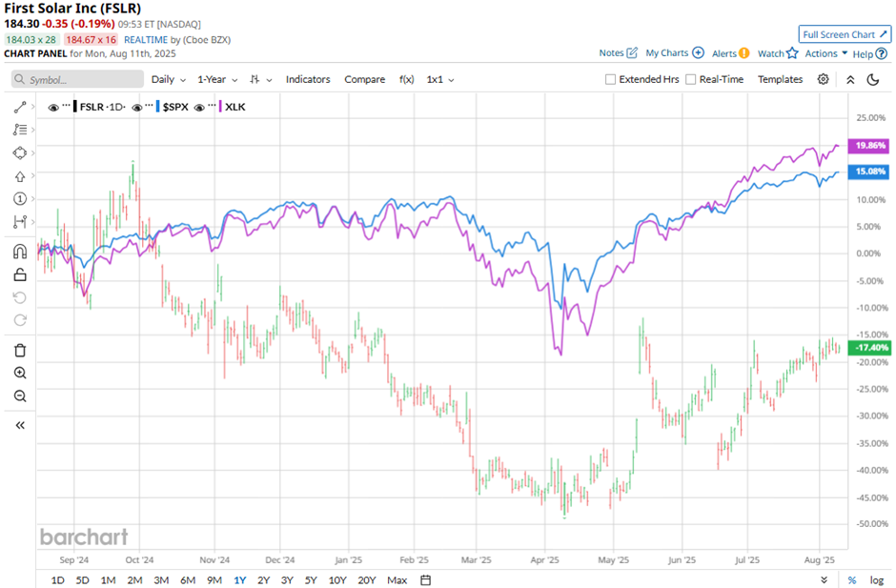Click the lock drawings icon

(20, 274)
